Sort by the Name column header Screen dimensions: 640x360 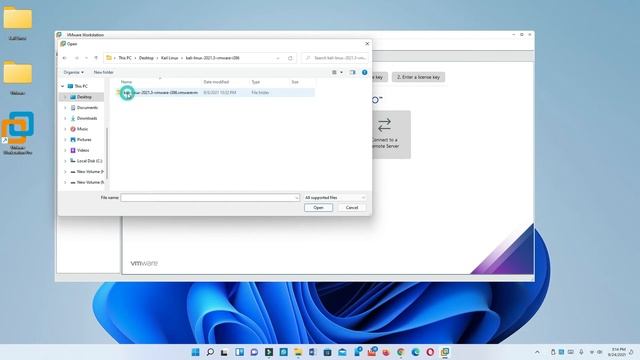tap(127, 82)
